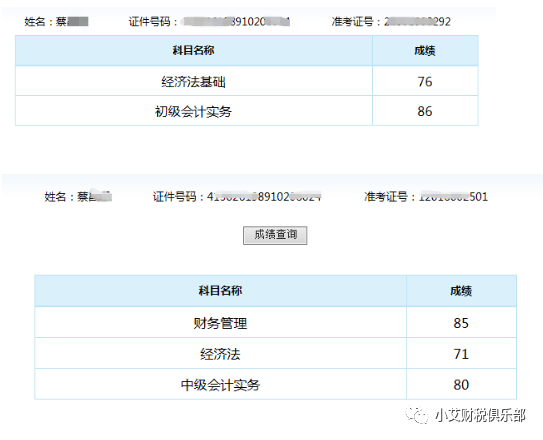Screen dimensions: 543x440
Task: Select the 财务管理 subject row
Action: tap(275, 322)
